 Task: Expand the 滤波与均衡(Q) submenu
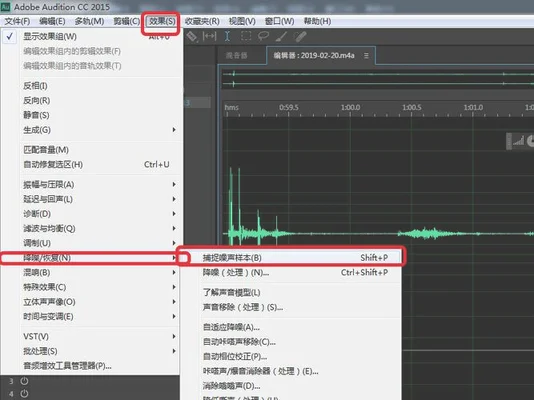coord(91,228)
